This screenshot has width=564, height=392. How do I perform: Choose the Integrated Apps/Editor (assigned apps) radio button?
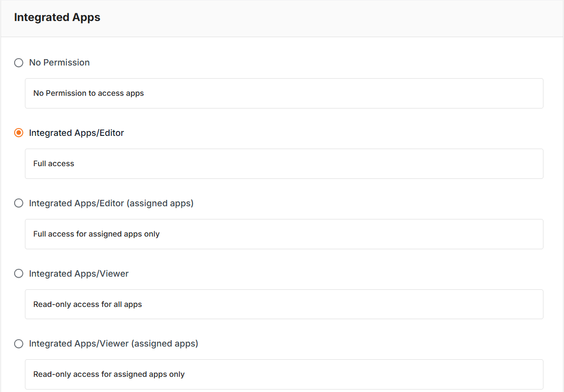[x=19, y=203]
